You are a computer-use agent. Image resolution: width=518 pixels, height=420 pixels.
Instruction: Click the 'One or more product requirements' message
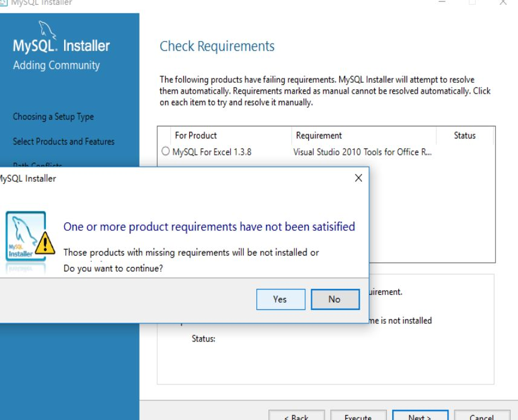point(209,227)
